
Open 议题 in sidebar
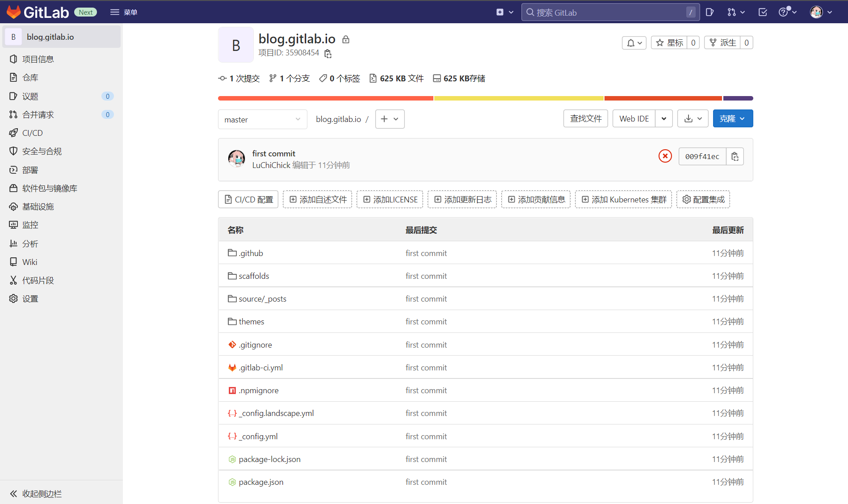(61, 96)
